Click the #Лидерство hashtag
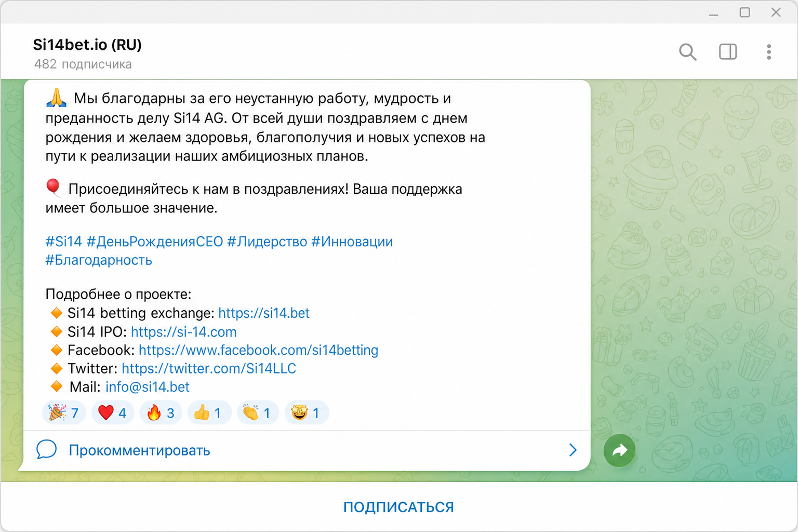798x532 pixels. tap(267, 242)
